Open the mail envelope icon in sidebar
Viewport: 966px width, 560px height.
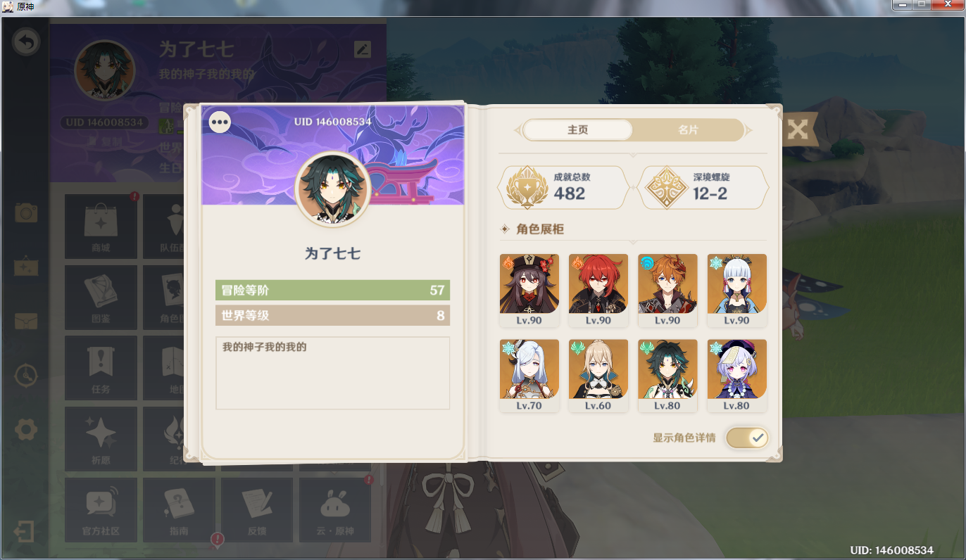point(26,321)
